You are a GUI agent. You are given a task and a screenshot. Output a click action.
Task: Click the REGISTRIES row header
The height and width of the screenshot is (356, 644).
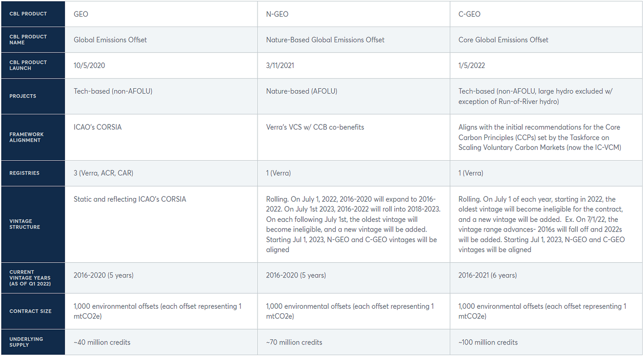tap(33, 173)
